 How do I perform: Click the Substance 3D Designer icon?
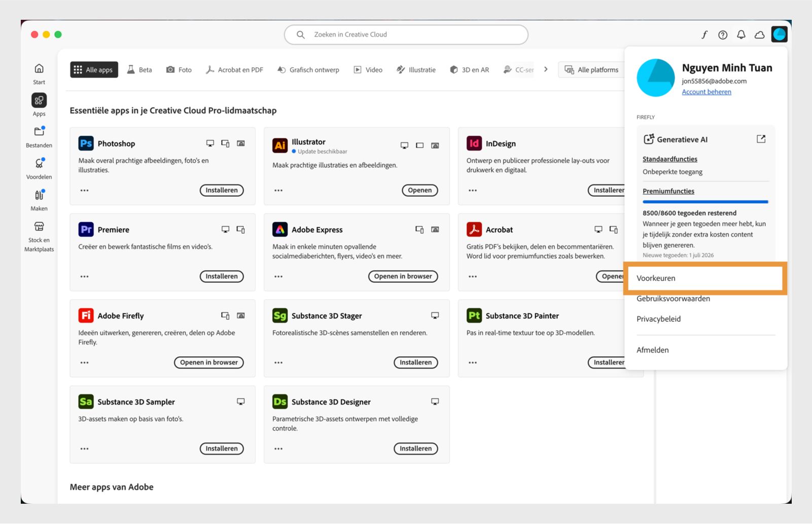280,402
